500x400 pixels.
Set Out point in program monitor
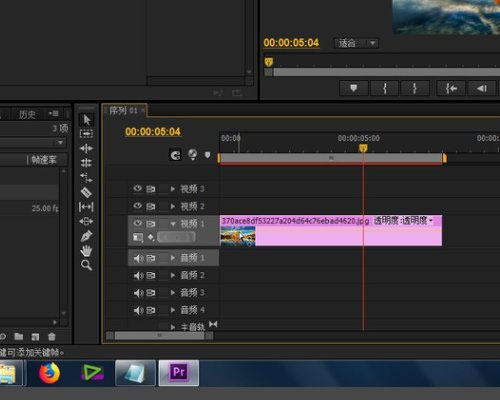(415, 88)
